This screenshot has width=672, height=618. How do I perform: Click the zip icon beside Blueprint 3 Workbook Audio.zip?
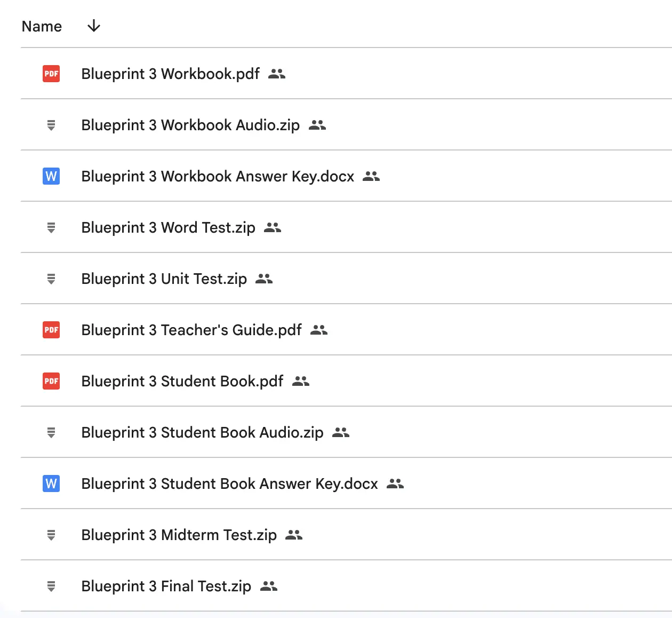pos(51,125)
